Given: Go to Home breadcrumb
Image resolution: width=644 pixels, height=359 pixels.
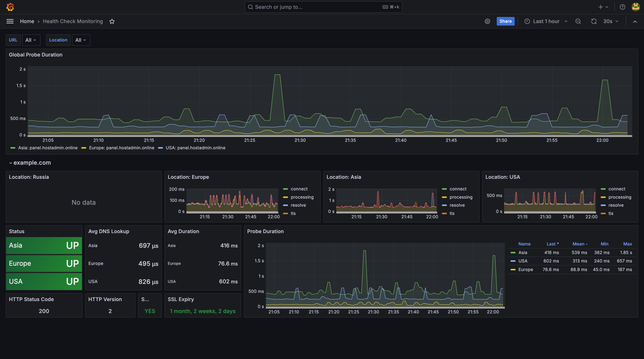Looking at the screenshot, I should click(27, 21).
